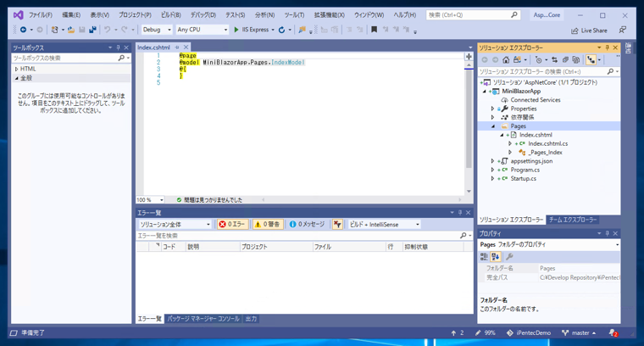Click the iPentecDemo repository in status bar
644x346 pixels.
[x=529, y=332]
